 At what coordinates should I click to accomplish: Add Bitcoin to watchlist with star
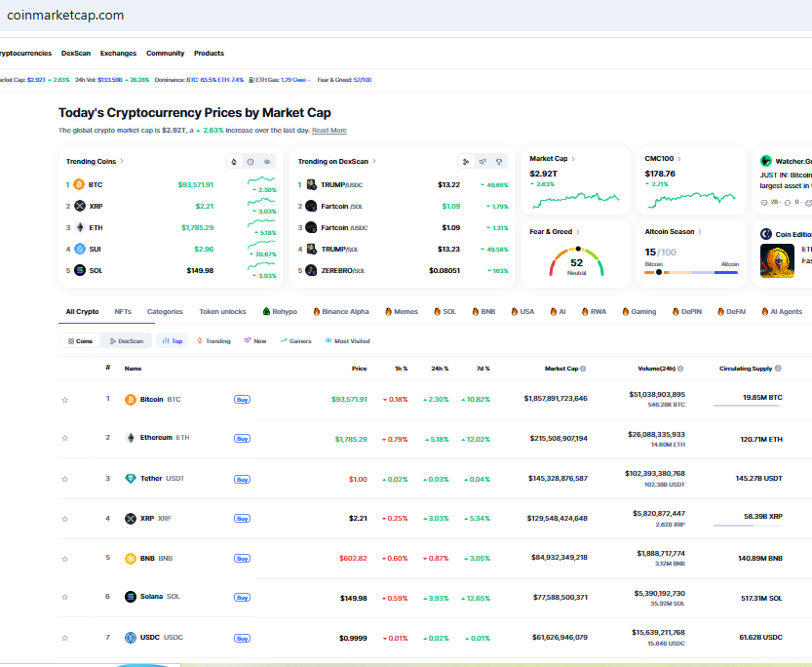pyautogui.click(x=64, y=400)
